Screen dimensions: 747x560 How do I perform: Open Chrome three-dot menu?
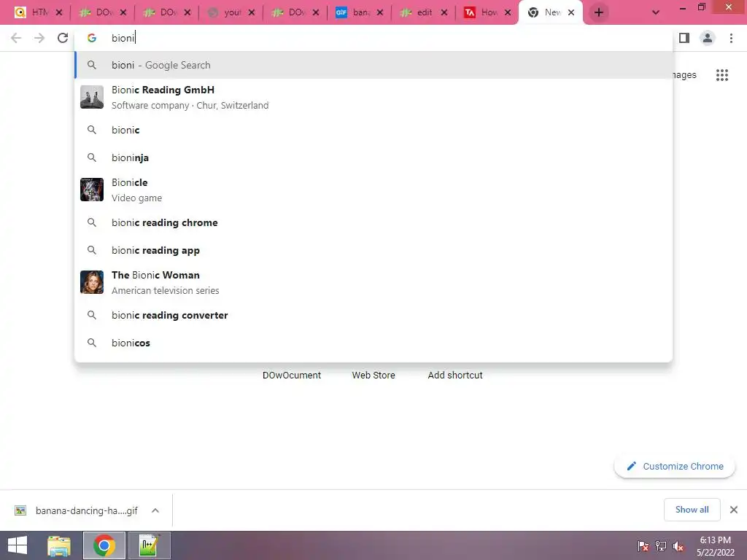click(731, 38)
